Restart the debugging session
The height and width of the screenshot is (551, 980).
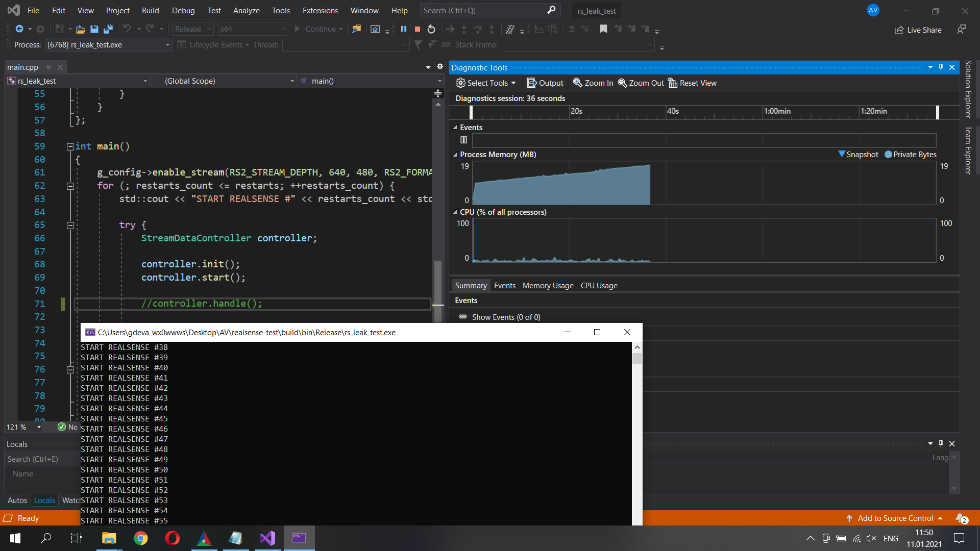[431, 29]
